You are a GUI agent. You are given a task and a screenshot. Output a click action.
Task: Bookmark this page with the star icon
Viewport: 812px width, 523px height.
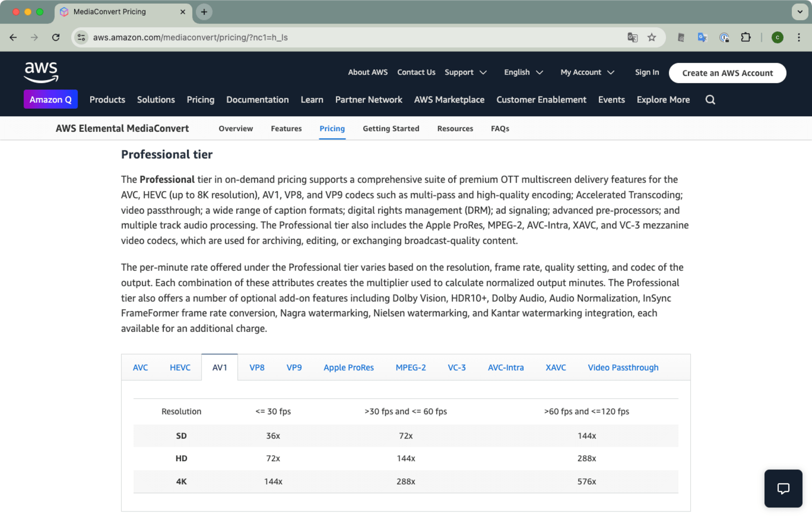(x=652, y=37)
